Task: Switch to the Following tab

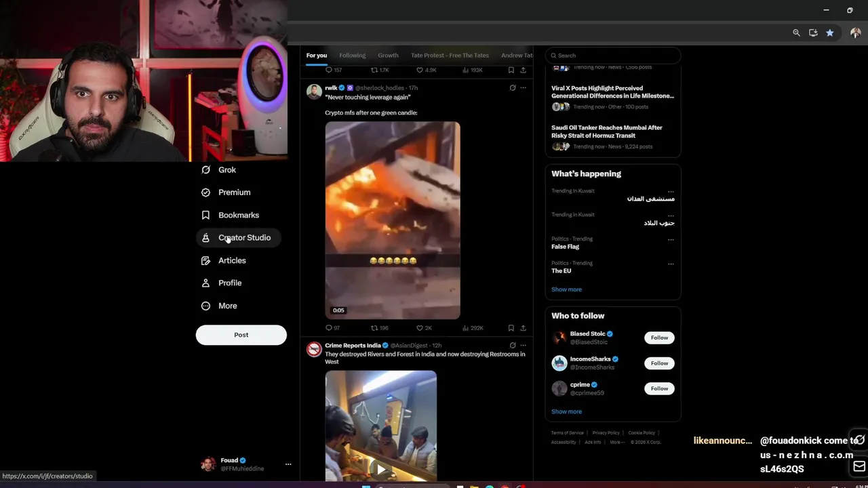Action: tap(352, 56)
